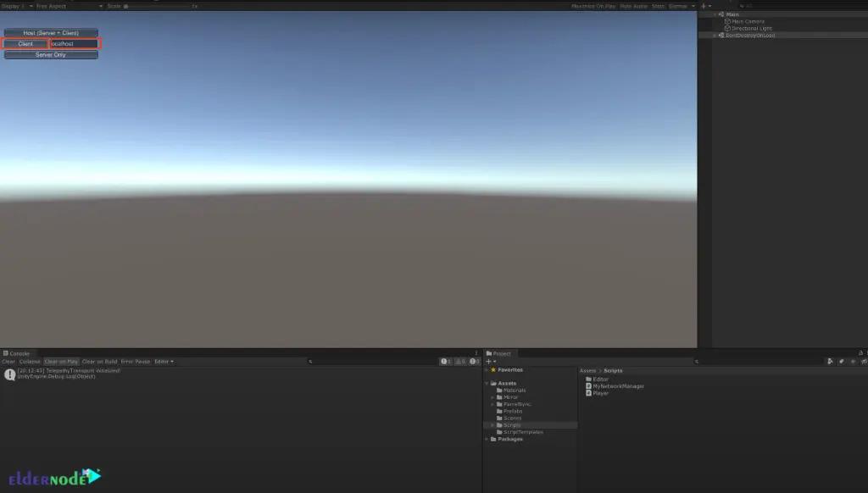The height and width of the screenshot is (493, 868).
Task: Switch to the Project tab
Action: (501, 353)
